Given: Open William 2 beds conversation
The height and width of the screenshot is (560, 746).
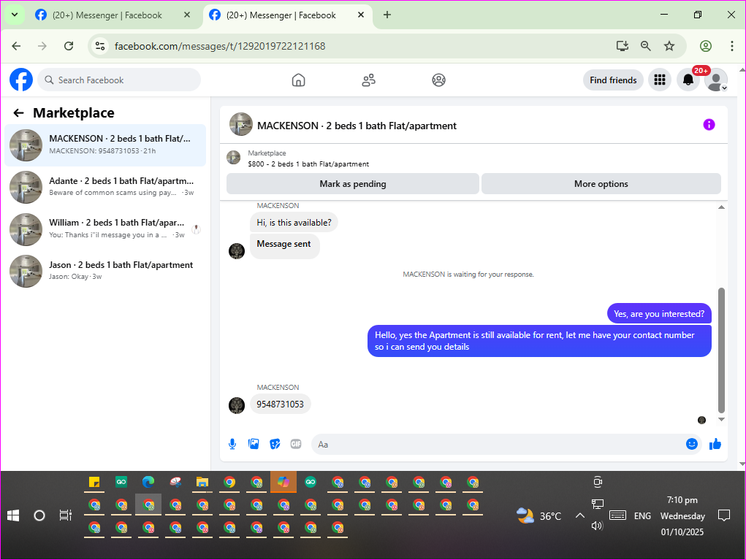Looking at the screenshot, I should [105, 229].
